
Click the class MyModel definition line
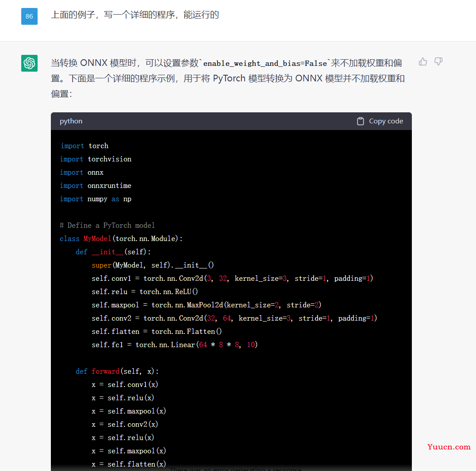coord(121,238)
